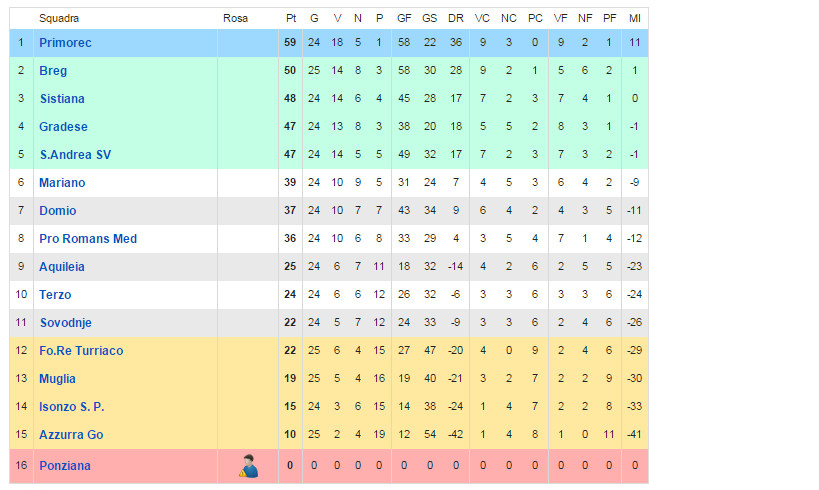Click the Sistiana team name
Viewport: 819px width, 490px height.
pyautogui.click(x=62, y=99)
